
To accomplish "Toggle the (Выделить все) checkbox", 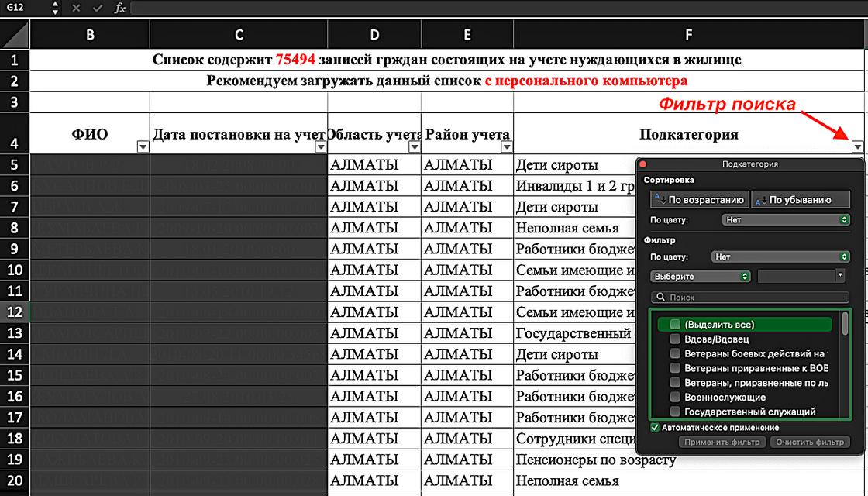I will (x=676, y=325).
